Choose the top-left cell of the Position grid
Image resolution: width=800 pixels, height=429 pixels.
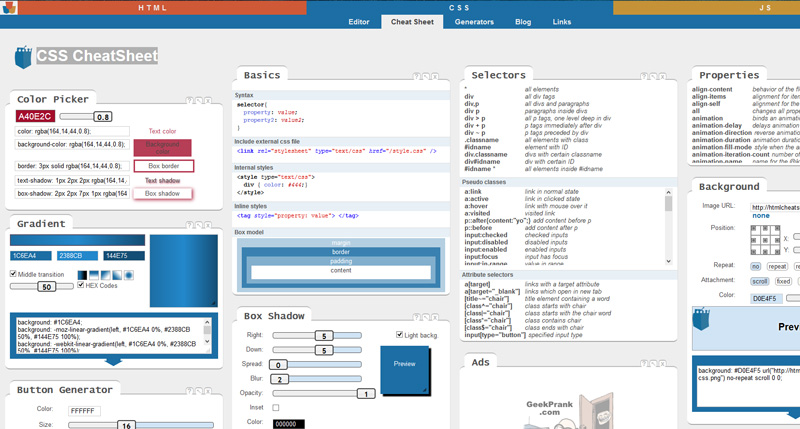click(x=755, y=230)
